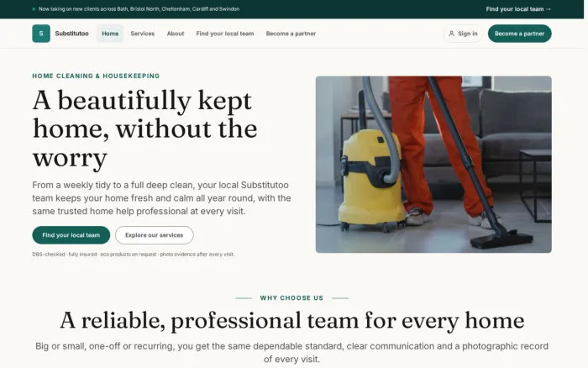Screen dimensions: 588x368
Task: Follow the top banner Find your local team link
Action: click(x=518, y=9)
